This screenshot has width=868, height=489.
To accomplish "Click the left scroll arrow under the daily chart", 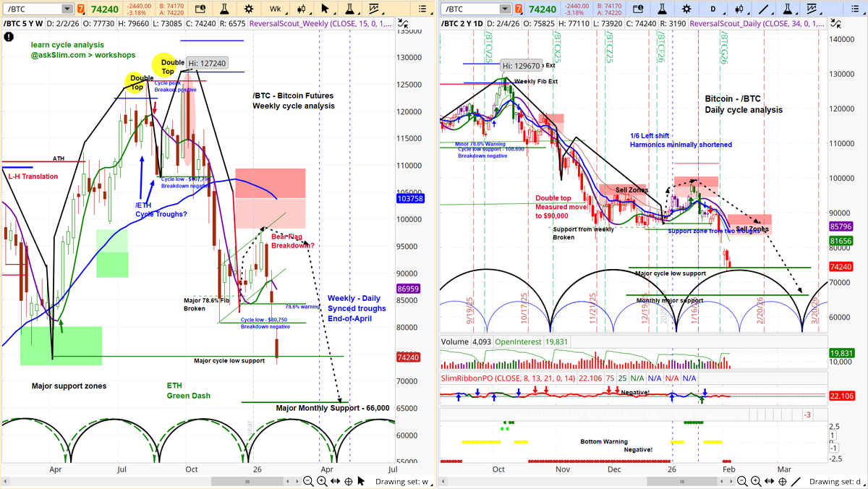I will click(x=443, y=481).
